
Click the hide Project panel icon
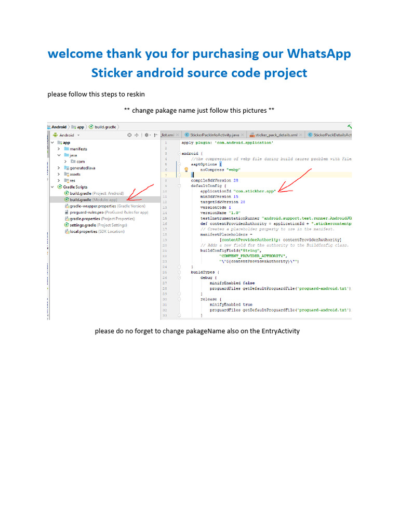click(156, 135)
